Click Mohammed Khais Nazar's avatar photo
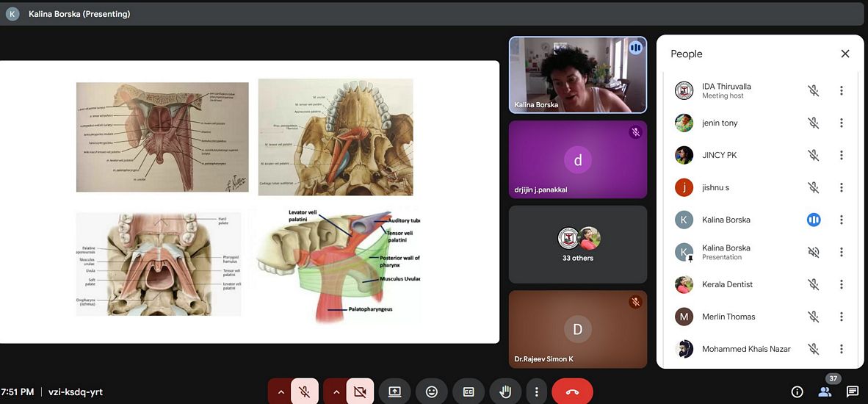 point(684,349)
